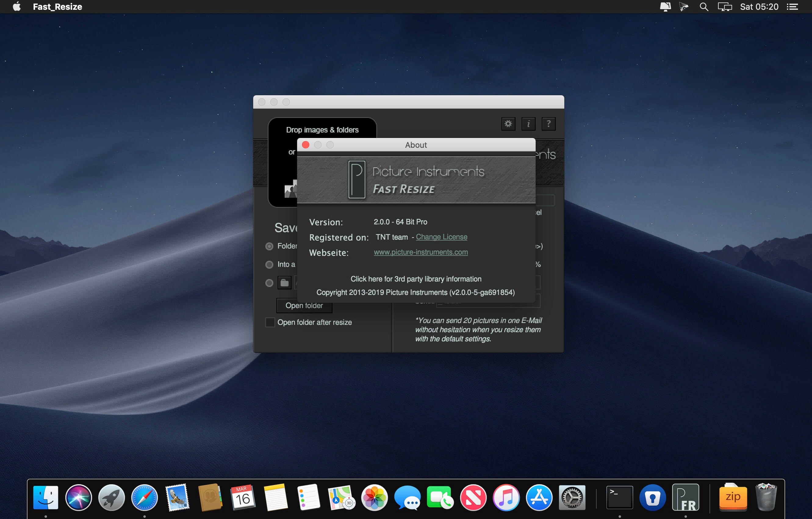Click the Sat 05:20 clock

(x=759, y=7)
